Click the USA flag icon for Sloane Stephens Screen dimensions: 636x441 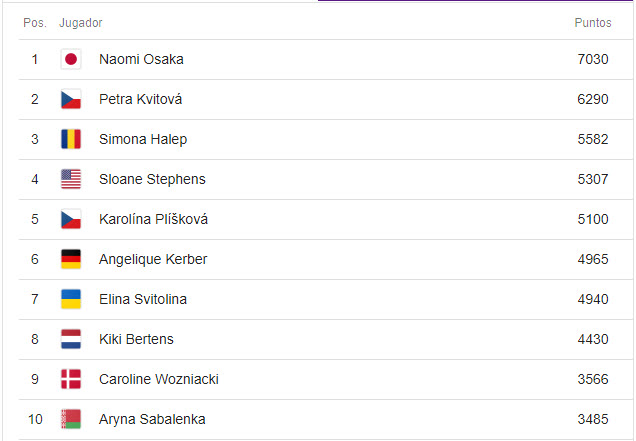71,179
